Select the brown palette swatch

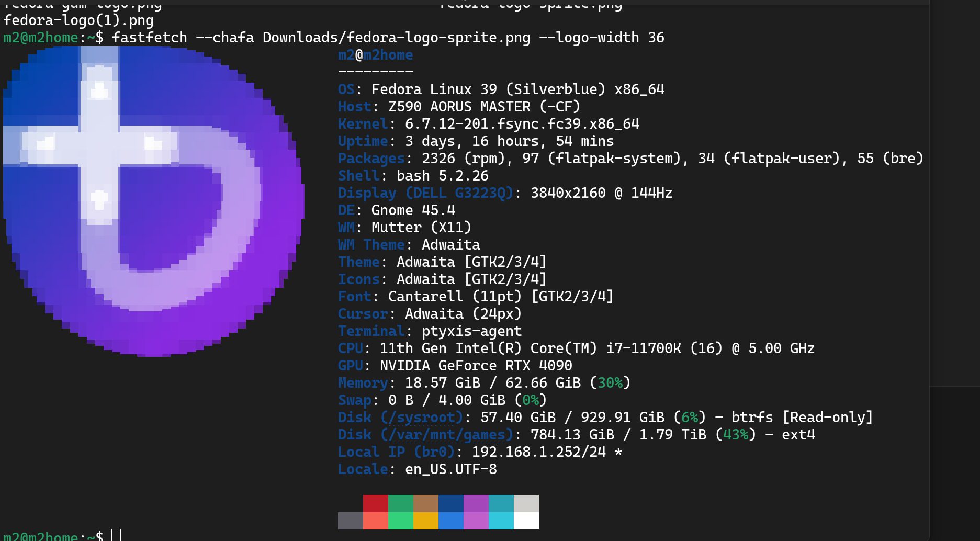pos(426,503)
